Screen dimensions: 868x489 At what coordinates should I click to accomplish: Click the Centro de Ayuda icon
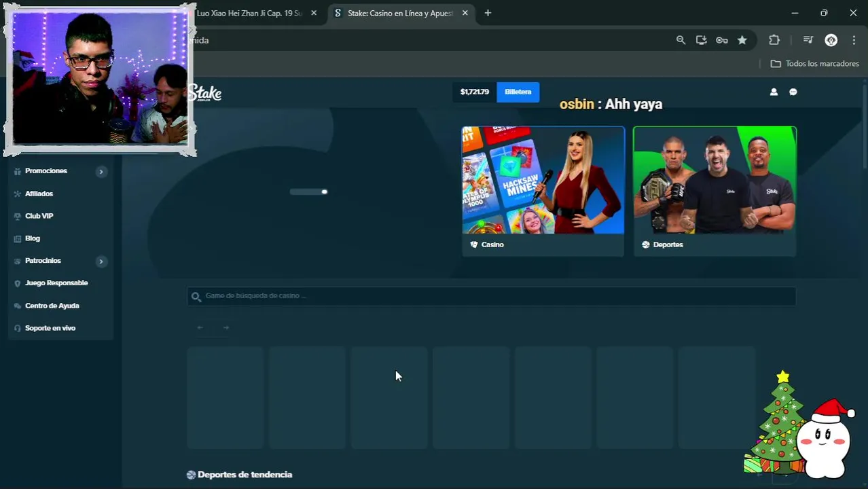pos(18,306)
